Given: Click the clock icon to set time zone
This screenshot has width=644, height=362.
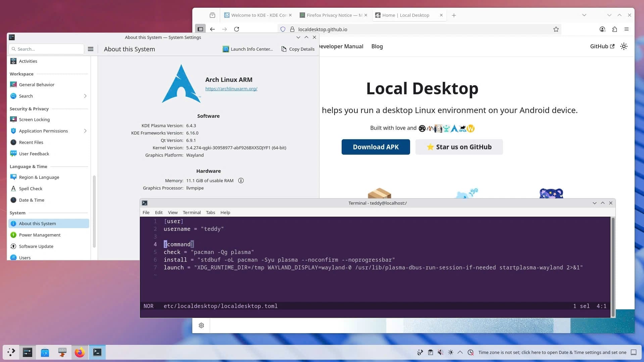Looking at the screenshot, I should (x=470, y=352).
